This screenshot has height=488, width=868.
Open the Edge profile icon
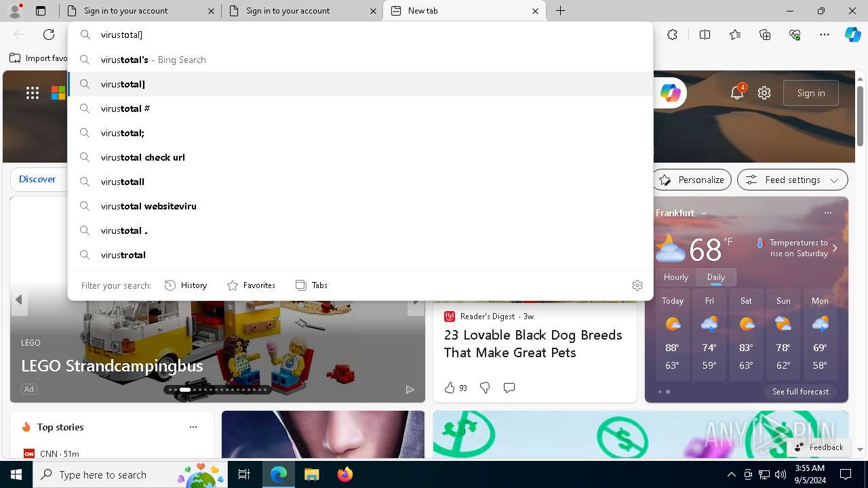coord(15,11)
